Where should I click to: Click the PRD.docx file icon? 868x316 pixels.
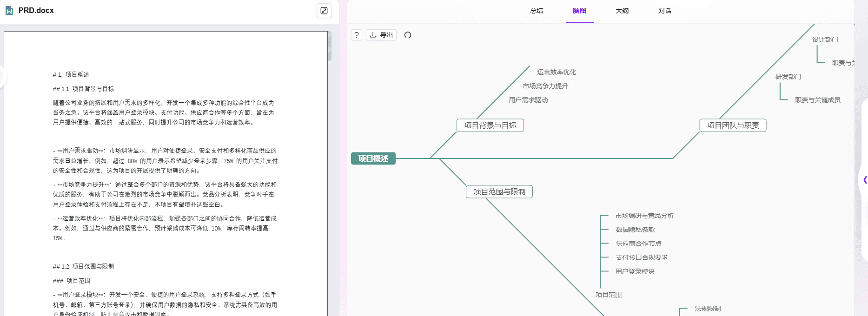tap(9, 11)
